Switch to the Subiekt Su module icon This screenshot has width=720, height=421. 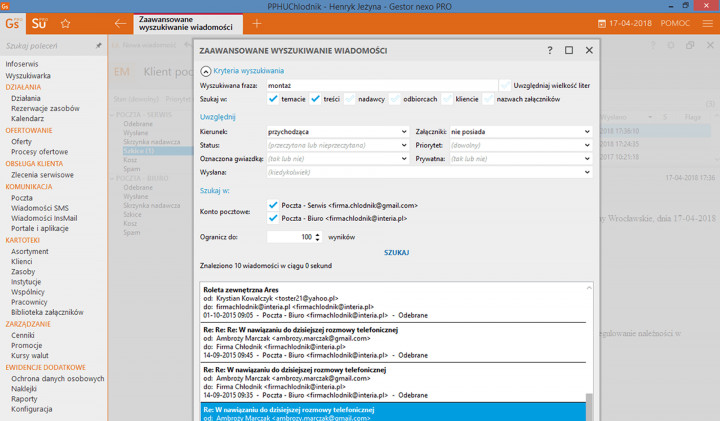[39, 21]
